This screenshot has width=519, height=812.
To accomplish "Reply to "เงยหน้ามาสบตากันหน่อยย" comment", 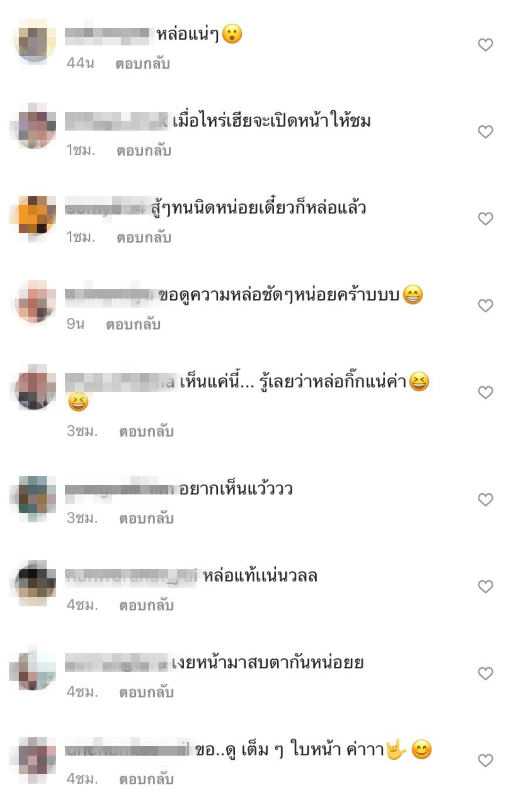I will click(x=146, y=692).
